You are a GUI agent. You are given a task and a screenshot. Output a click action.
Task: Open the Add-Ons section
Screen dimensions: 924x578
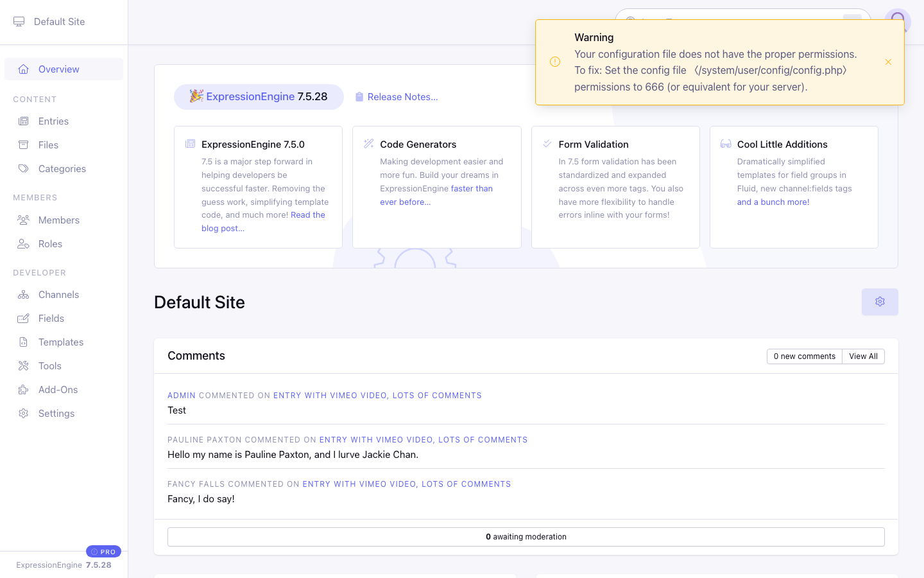[64, 390]
